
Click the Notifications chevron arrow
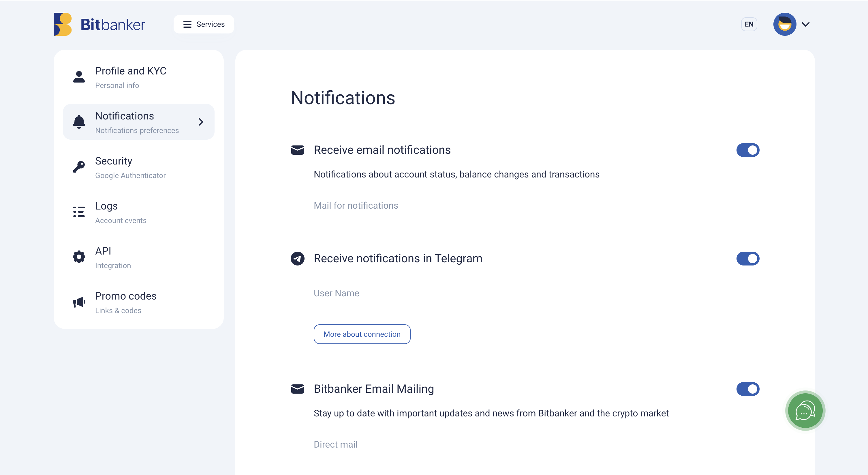(x=201, y=122)
